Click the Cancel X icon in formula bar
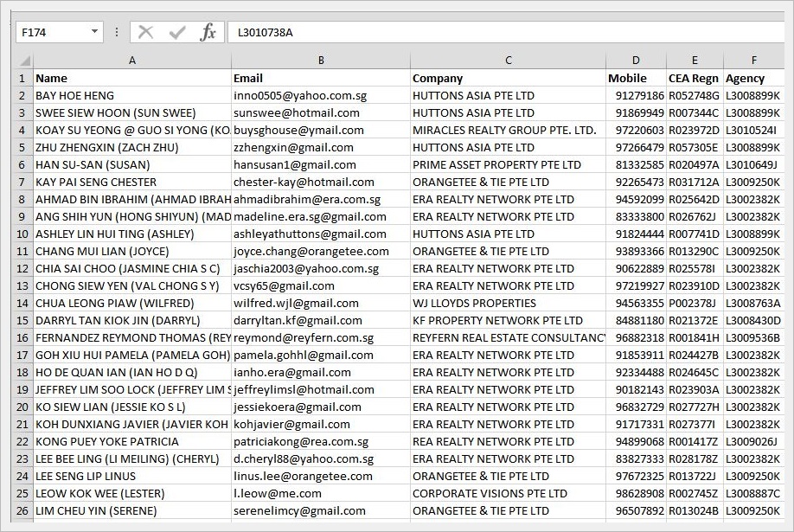Viewport: 794px width, 532px height. click(146, 33)
